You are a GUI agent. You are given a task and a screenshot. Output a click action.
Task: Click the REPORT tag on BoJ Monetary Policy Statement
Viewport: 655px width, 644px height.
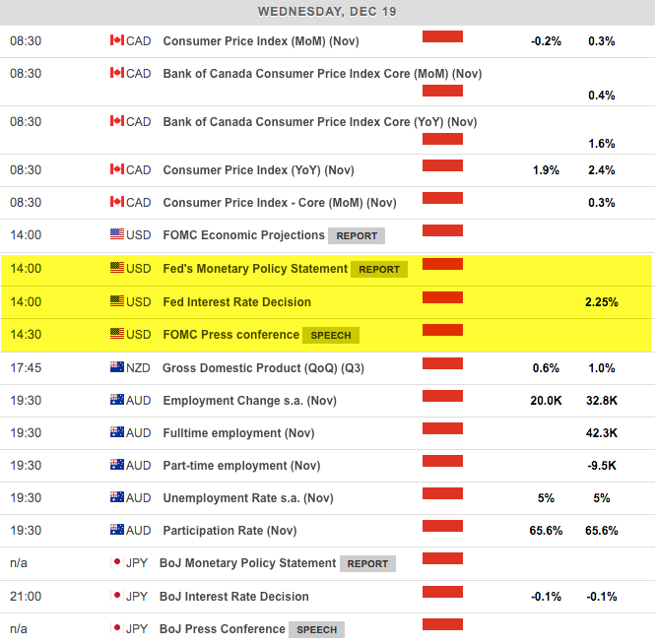pos(367,564)
